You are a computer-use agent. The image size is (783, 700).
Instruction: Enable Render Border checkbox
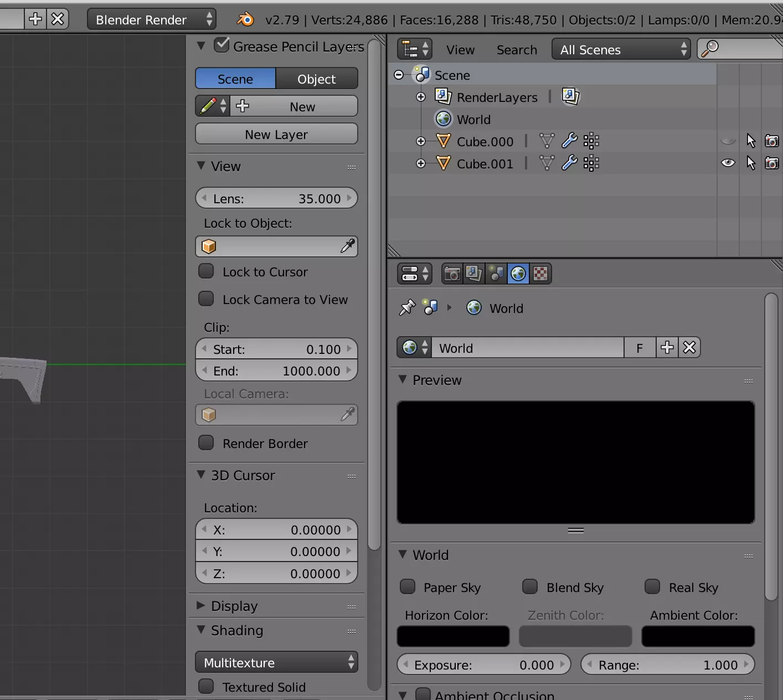(x=207, y=443)
